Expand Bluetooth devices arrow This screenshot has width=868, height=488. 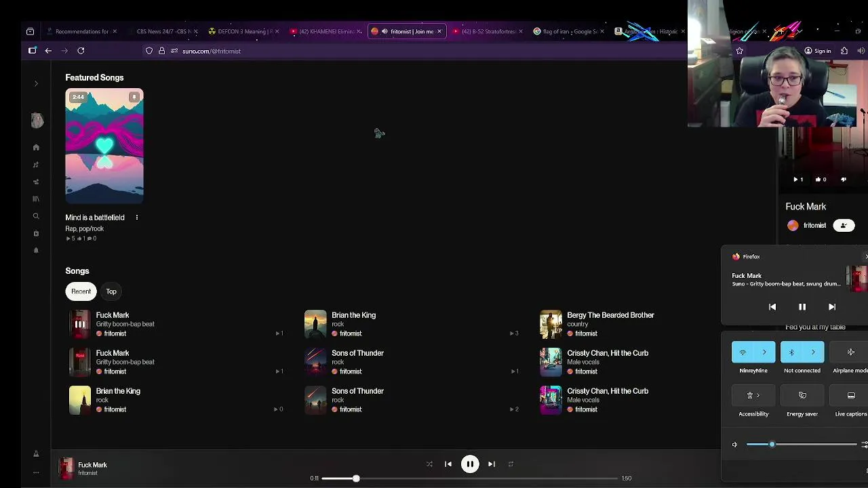click(x=813, y=352)
